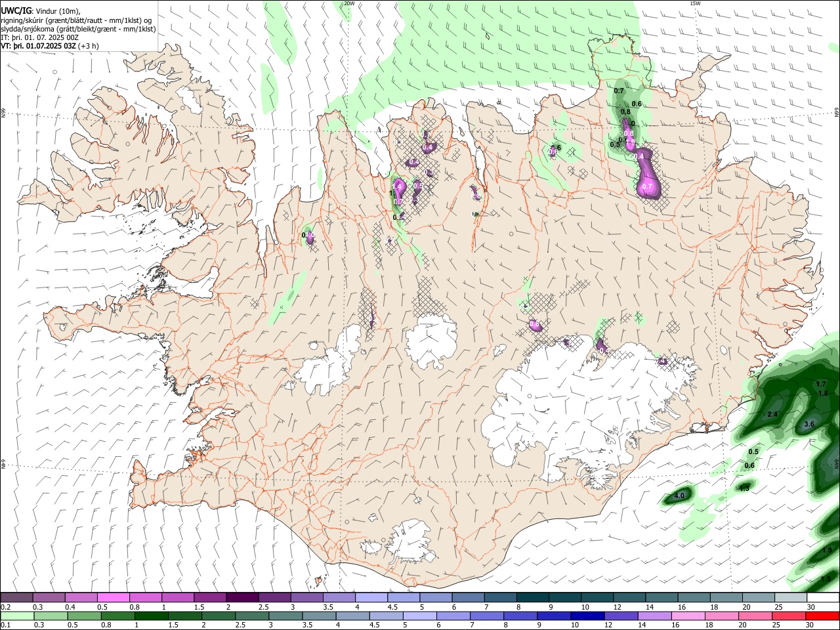
Task: Select the magenta 0.5–0.8 swatch in upper legend
Action: pyautogui.click(x=113, y=598)
